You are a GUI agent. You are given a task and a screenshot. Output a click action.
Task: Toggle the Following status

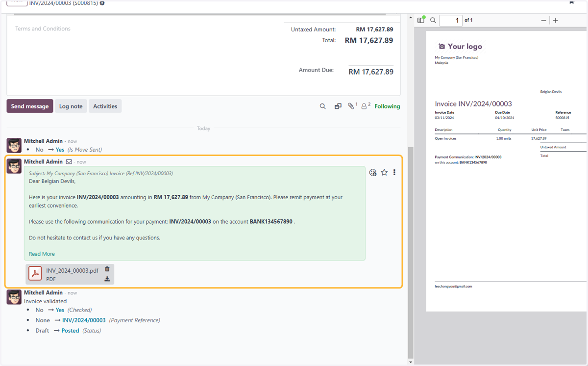387,106
